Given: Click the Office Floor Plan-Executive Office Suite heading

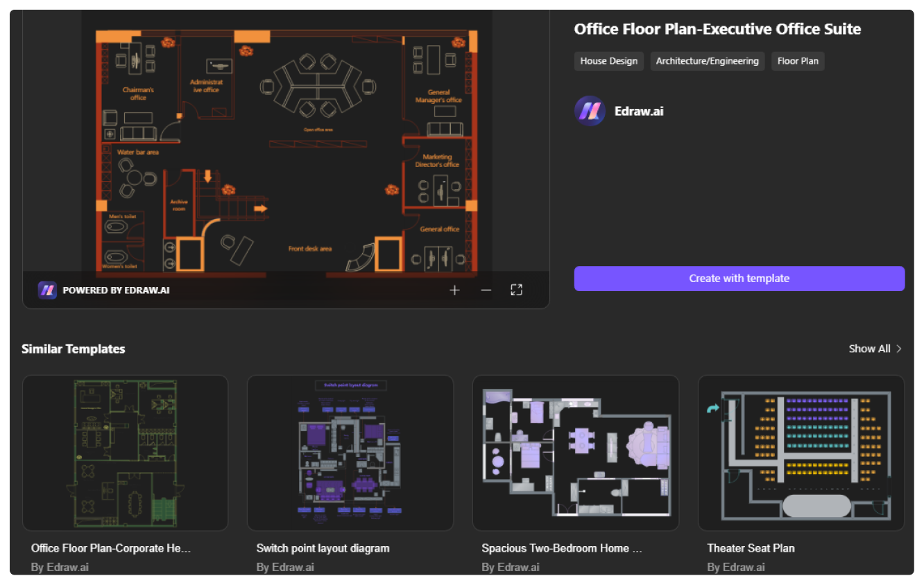Looking at the screenshot, I should [717, 29].
